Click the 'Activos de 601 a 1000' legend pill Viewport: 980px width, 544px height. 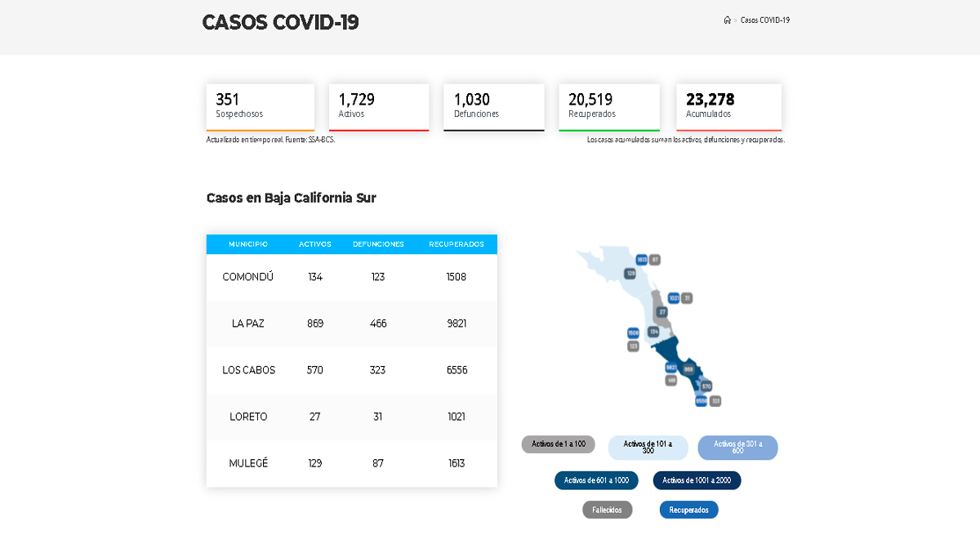click(596, 480)
